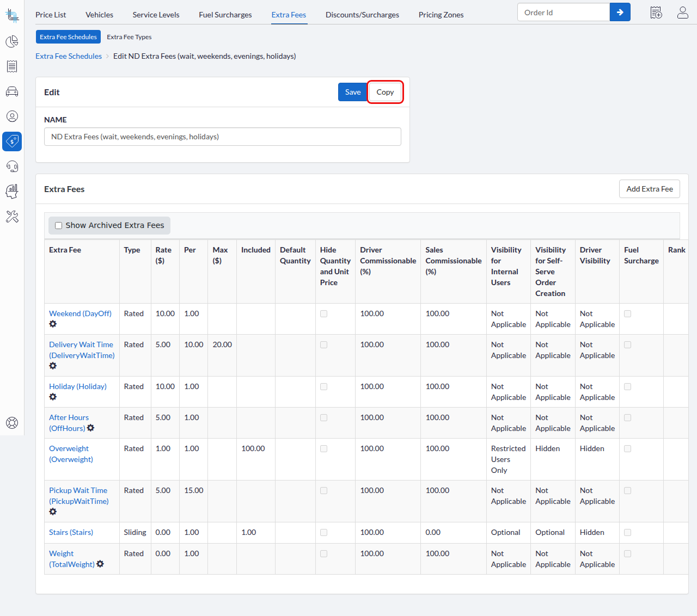Click gear icon beside After Hours (OffHours)
The image size is (697, 616).
[x=91, y=428]
